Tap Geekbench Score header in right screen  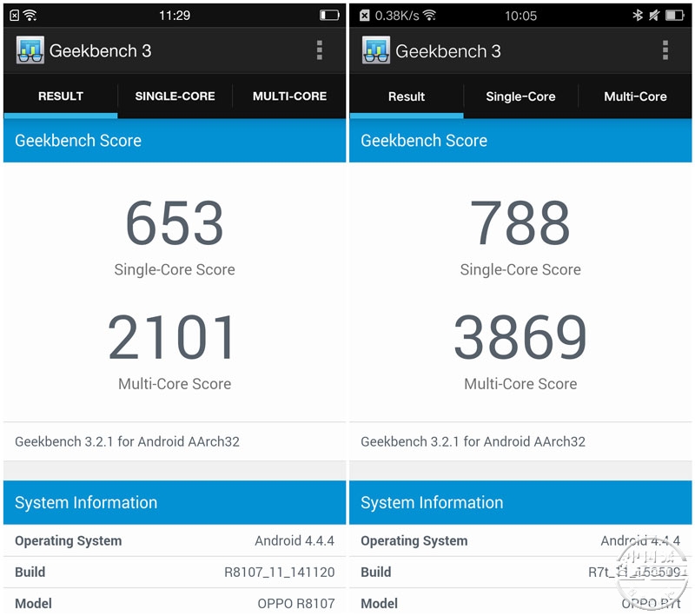coord(520,141)
